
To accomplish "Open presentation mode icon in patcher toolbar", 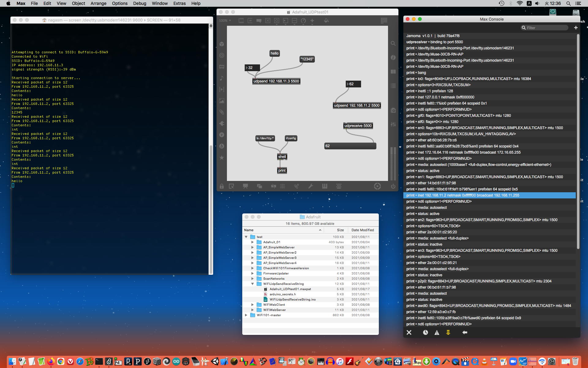I will (245, 186).
